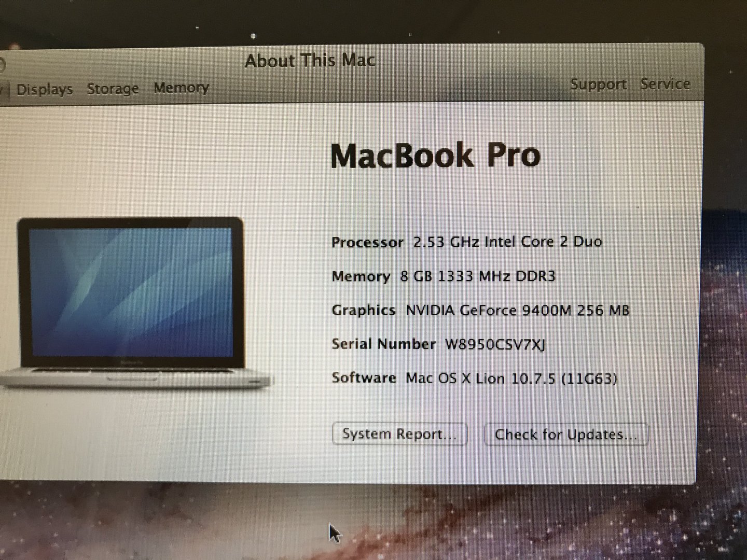Click the System Report button
The height and width of the screenshot is (560, 747).
click(399, 434)
